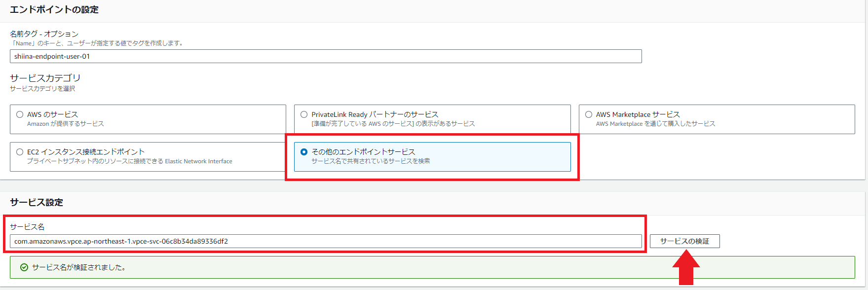
Task: Click the サービス名が検証されました。 message text
Action: 79,267
